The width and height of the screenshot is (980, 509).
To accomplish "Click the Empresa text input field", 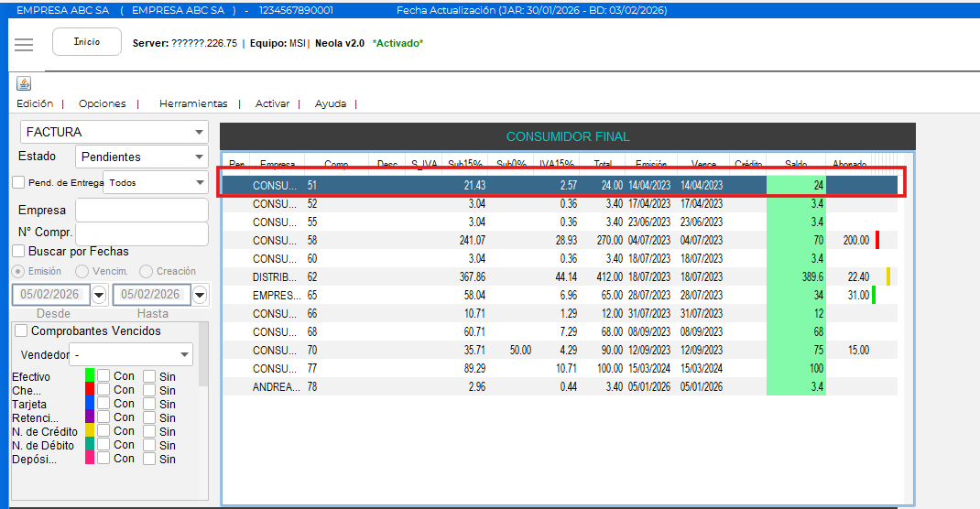I will (x=142, y=211).
